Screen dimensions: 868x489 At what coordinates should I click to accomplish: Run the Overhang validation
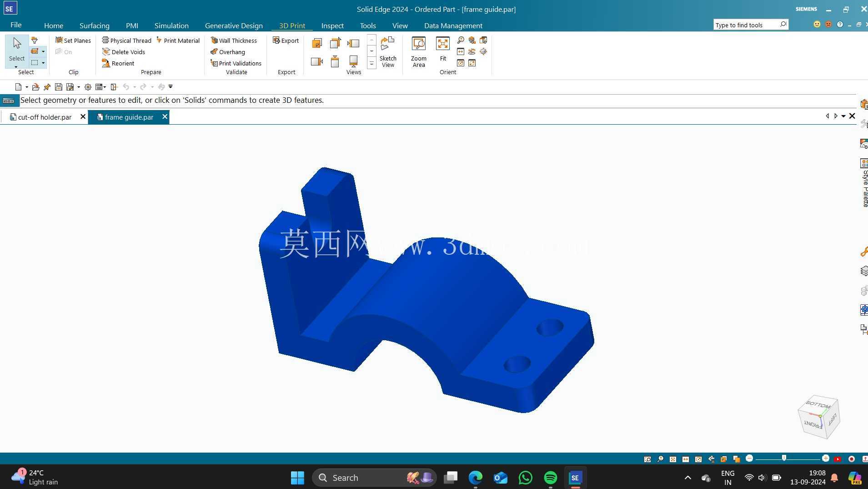(x=228, y=52)
